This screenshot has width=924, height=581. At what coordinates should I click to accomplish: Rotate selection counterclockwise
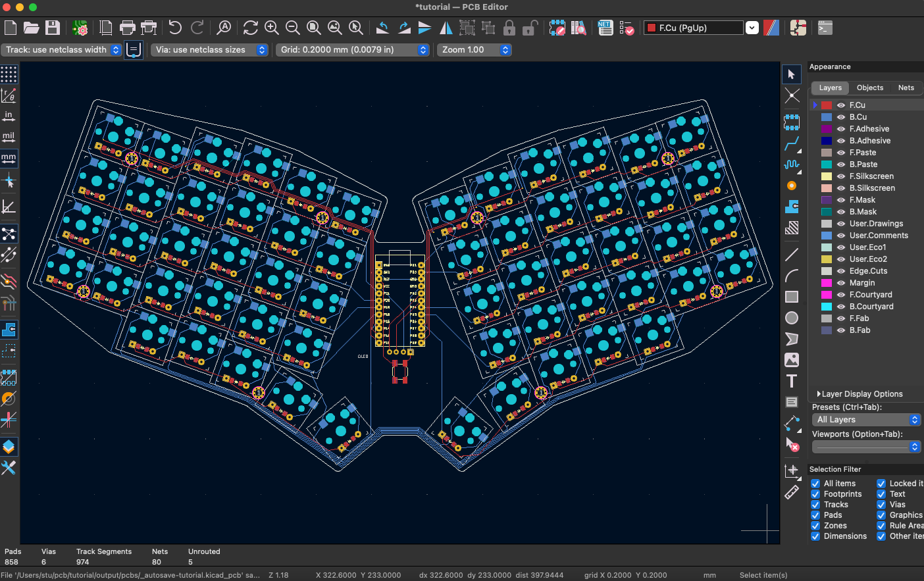pos(382,28)
